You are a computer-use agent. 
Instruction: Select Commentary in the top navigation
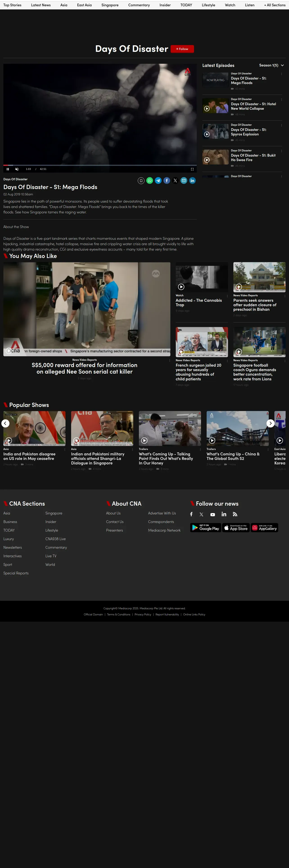139,5
